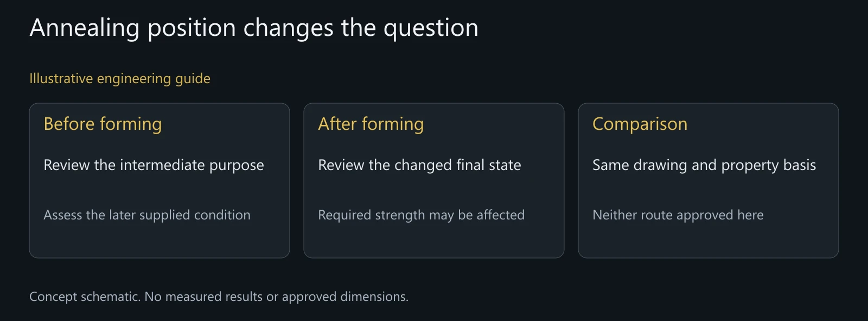Click empty space inside Comparison card bottom
This screenshot has width=868, height=321.
click(x=709, y=242)
